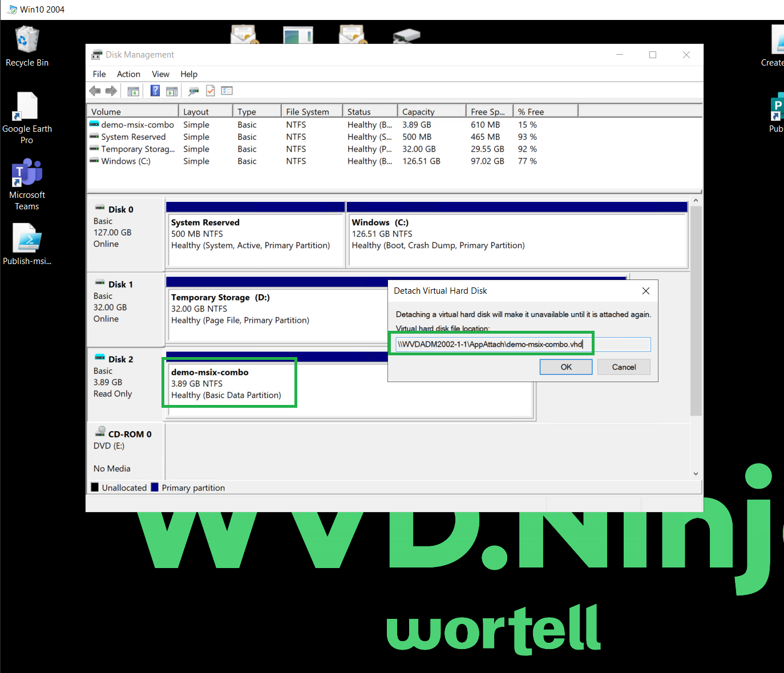Sort by File System column header
Viewport: 784px width, 673px height.
pos(312,112)
